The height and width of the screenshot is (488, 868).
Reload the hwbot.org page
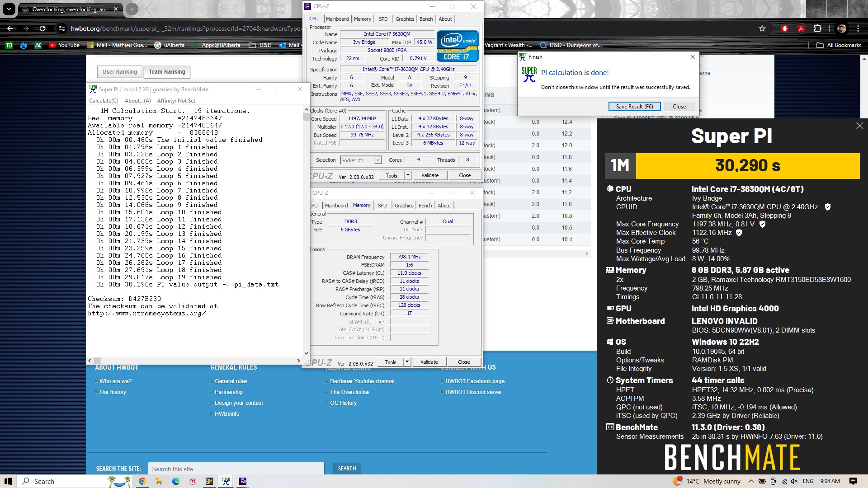click(42, 28)
